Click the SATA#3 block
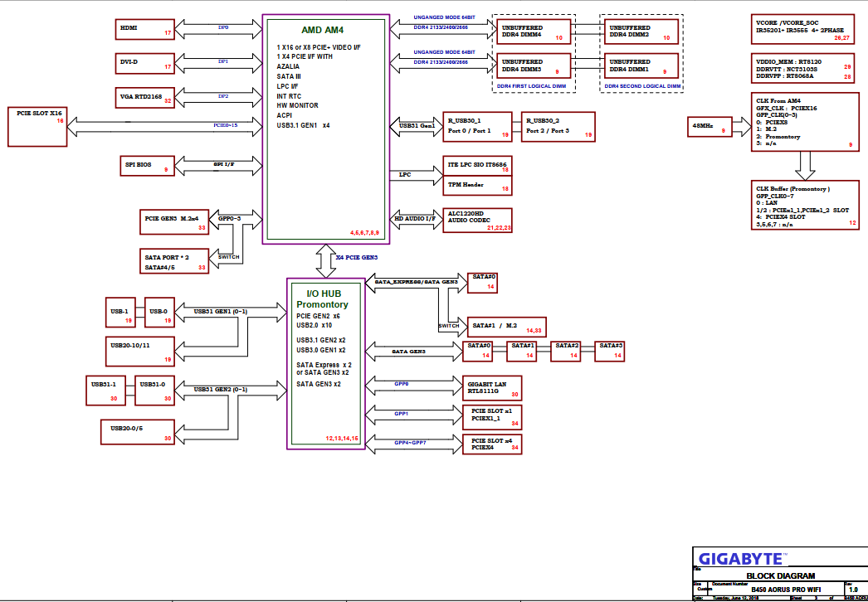The height and width of the screenshot is (602, 868). tap(610, 352)
